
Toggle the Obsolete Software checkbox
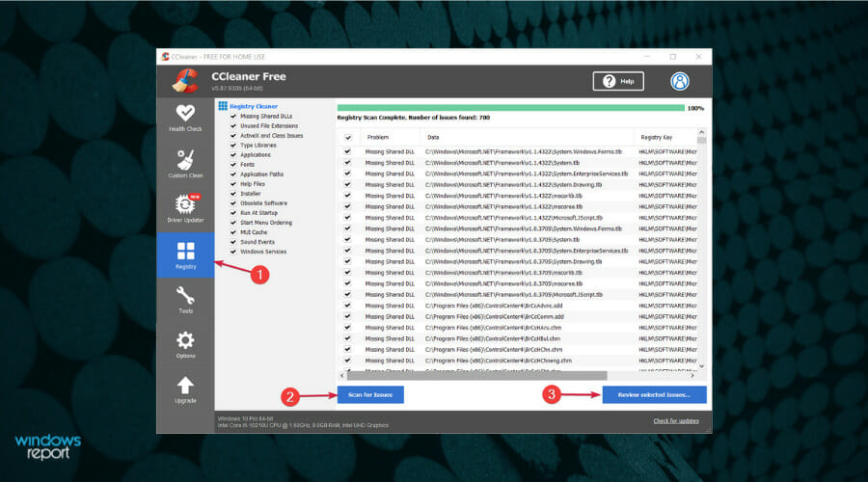coord(233,203)
